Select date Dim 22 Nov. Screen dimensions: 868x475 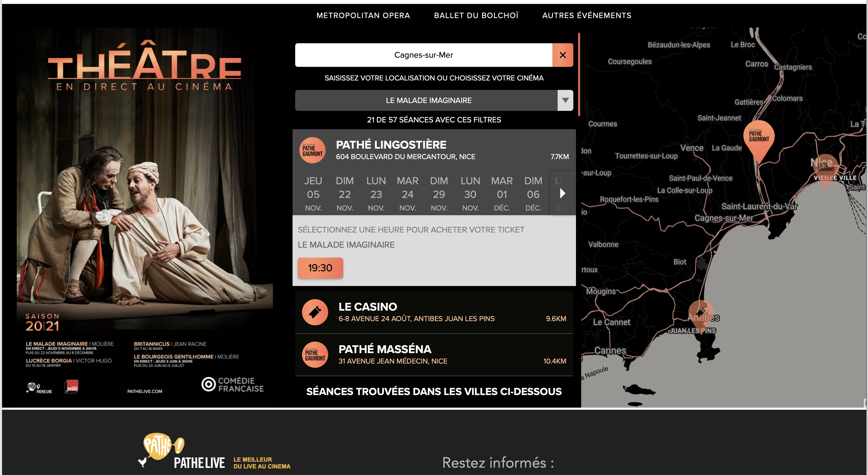pos(344,194)
